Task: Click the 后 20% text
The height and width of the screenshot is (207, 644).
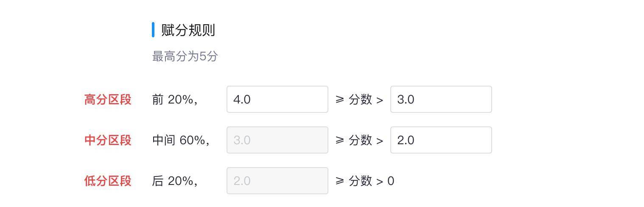Action: (174, 181)
